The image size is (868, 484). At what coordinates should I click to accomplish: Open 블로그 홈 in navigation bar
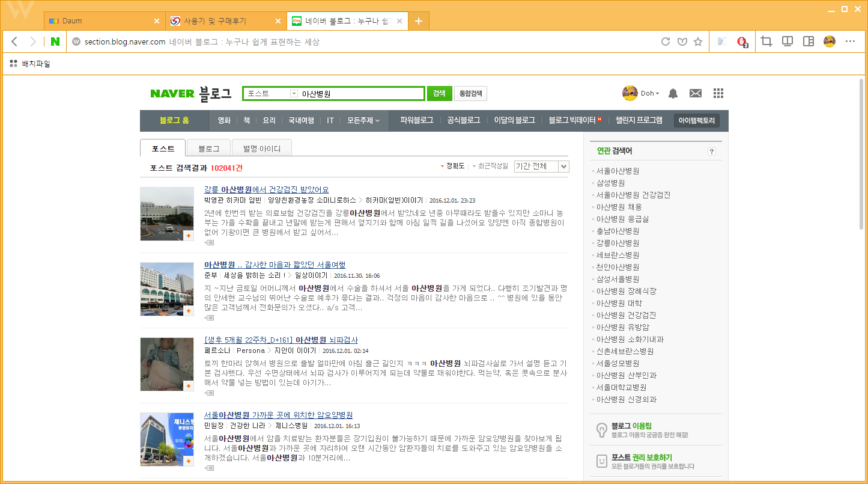click(174, 120)
